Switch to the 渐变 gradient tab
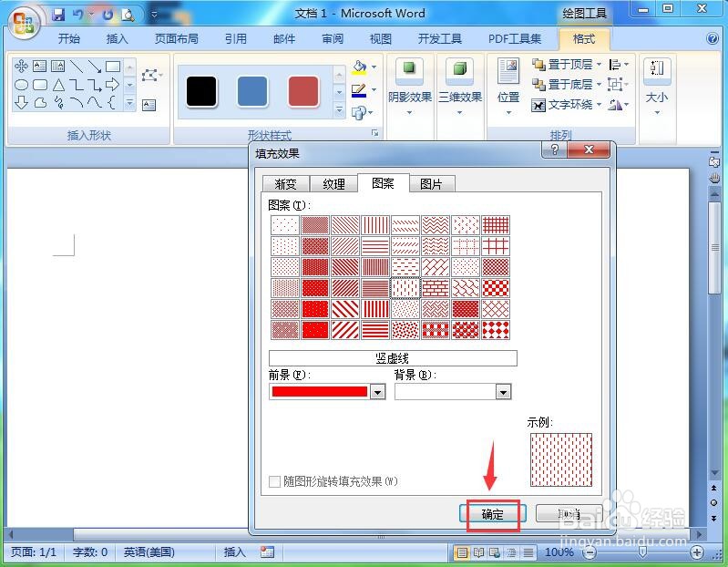The image size is (728, 567). pos(285,184)
